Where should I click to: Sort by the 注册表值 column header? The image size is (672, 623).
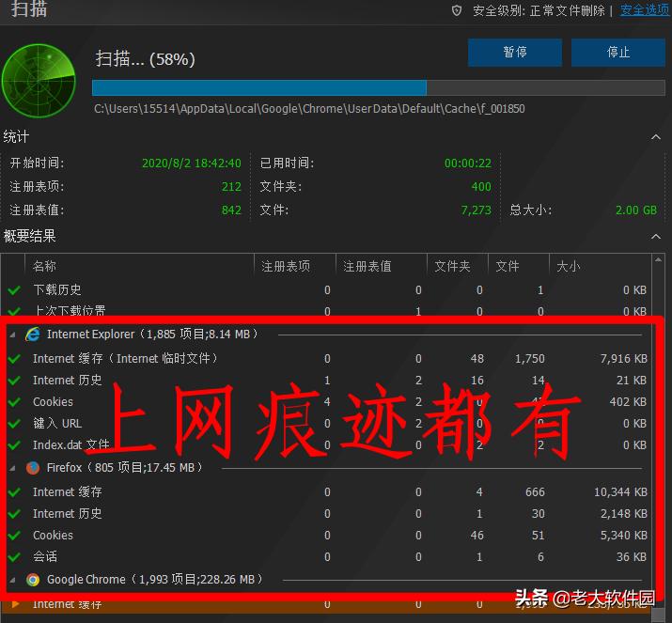(367, 266)
